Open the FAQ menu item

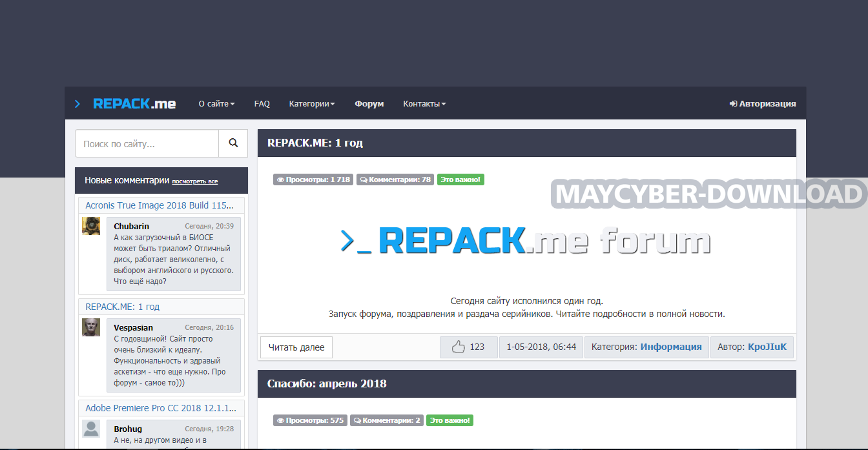pos(262,103)
